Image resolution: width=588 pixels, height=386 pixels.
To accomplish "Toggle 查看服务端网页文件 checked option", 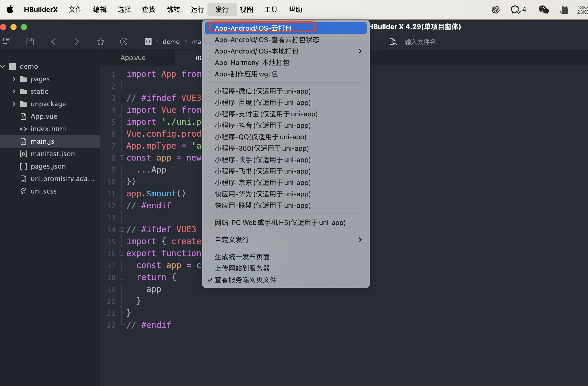I will (x=245, y=280).
